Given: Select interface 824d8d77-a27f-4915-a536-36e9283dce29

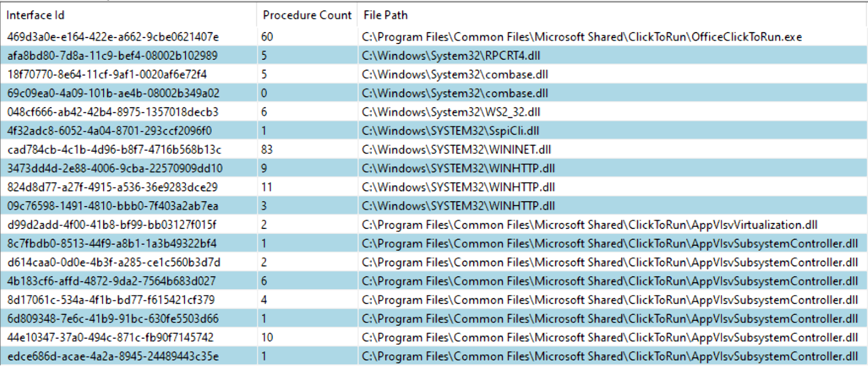Looking at the screenshot, I should coord(112,187).
